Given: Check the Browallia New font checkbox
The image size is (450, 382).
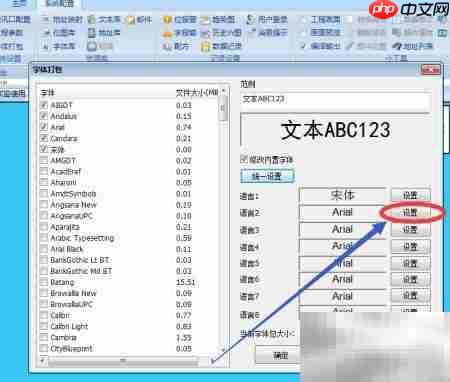Looking at the screenshot, I should 44,293.
